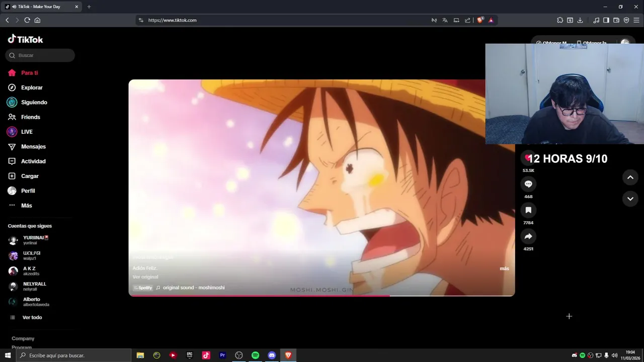Open Mensajes inbox
The height and width of the screenshot is (362, 644).
click(x=27, y=146)
